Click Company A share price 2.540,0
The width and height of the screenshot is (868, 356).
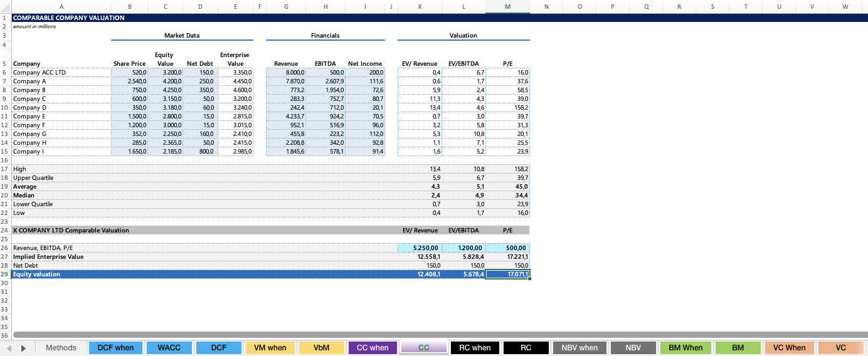tap(129, 81)
